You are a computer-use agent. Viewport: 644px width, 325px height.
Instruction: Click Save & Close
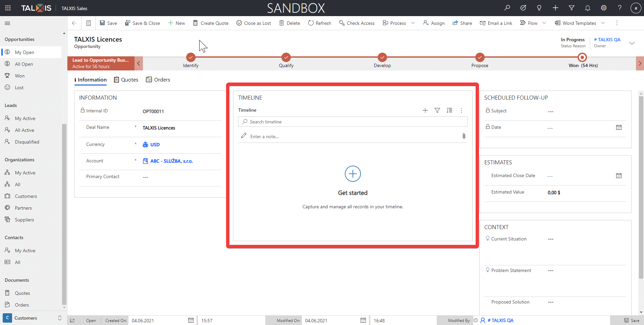click(143, 23)
